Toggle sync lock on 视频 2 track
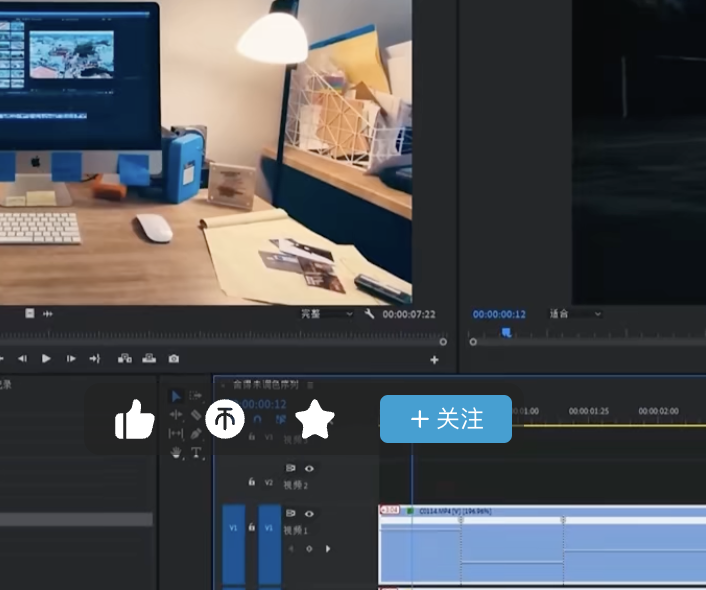This screenshot has height=590, width=706. (291, 468)
